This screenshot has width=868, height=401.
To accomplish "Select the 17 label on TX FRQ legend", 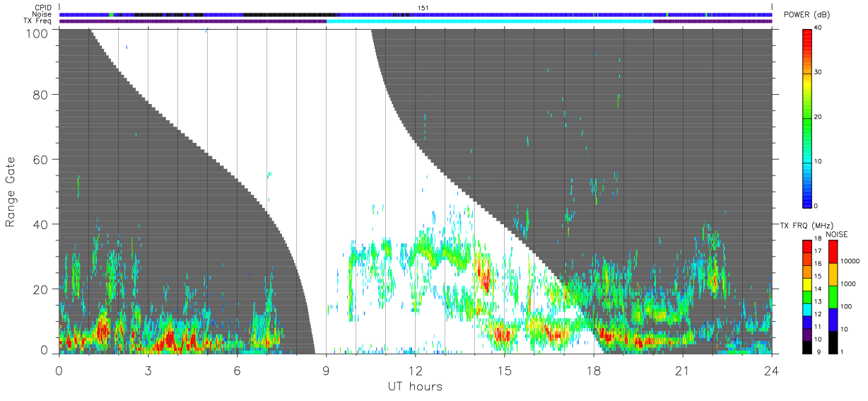I will click(818, 251).
